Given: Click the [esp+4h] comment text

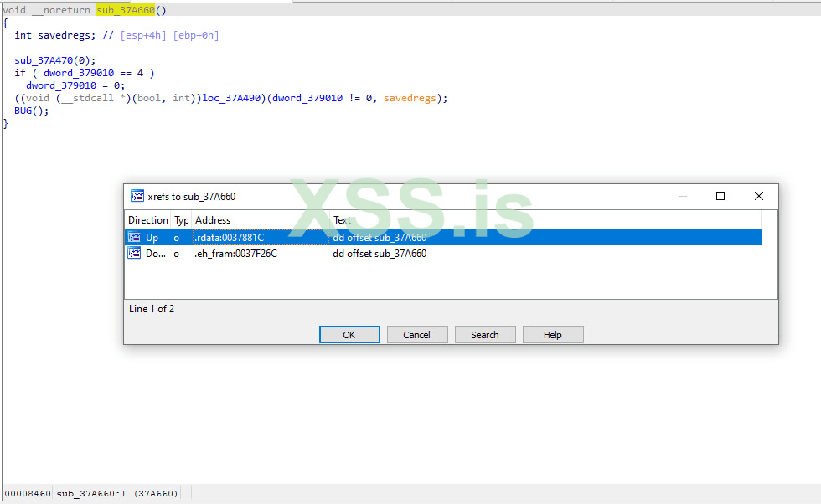Looking at the screenshot, I should click(x=143, y=35).
